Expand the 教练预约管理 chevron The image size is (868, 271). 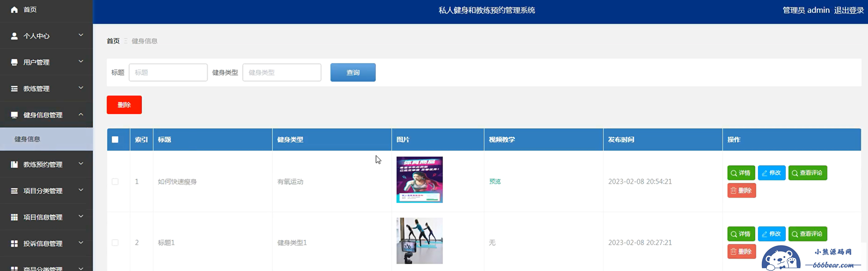click(81, 163)
